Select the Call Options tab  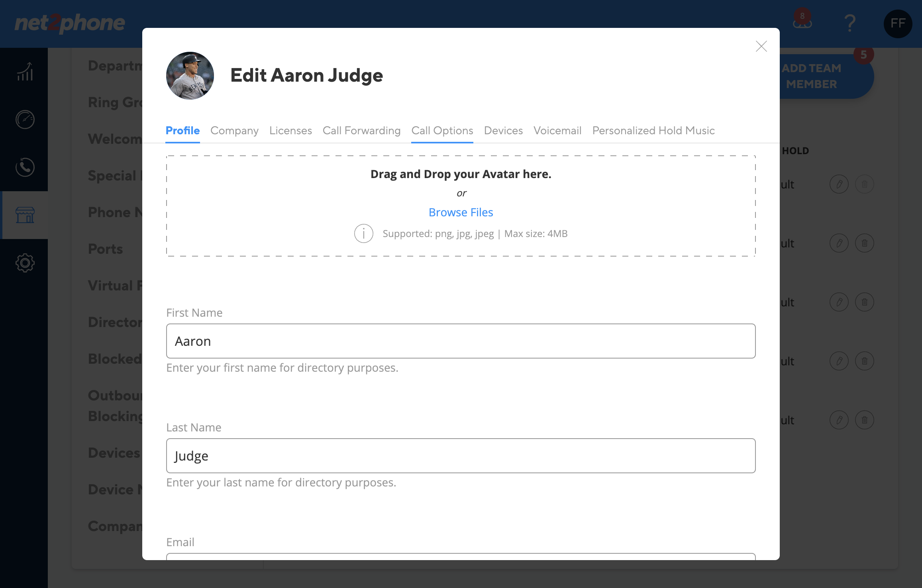coord(442,130)
